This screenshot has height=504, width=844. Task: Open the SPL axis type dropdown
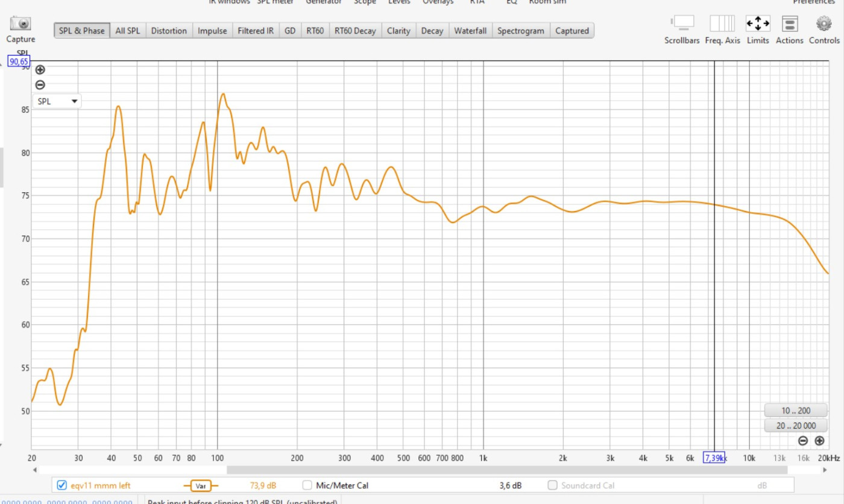(x=57, y=101)
